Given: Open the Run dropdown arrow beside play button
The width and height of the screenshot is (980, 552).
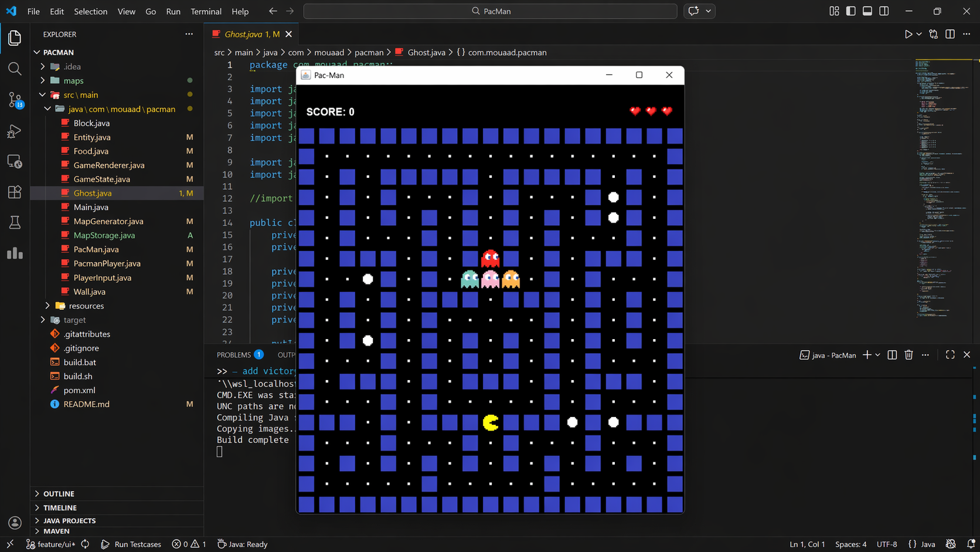Looking at the screenshot, I should 919,35.
